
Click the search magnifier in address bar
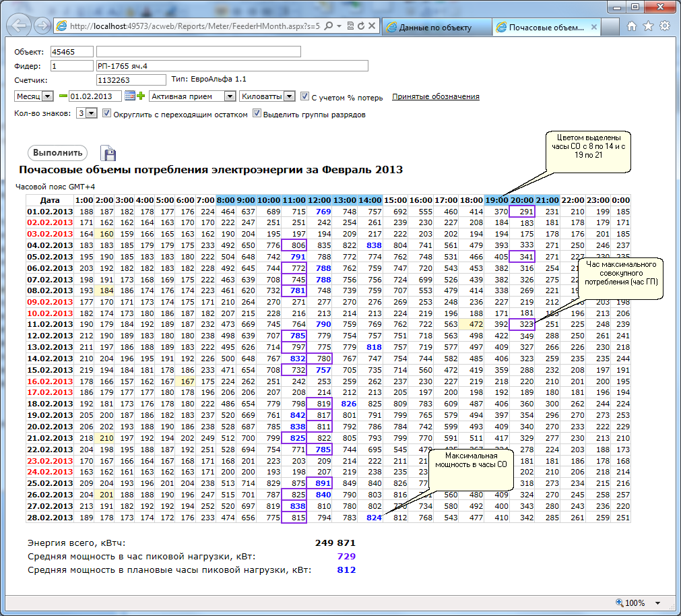tap(329, 26)
